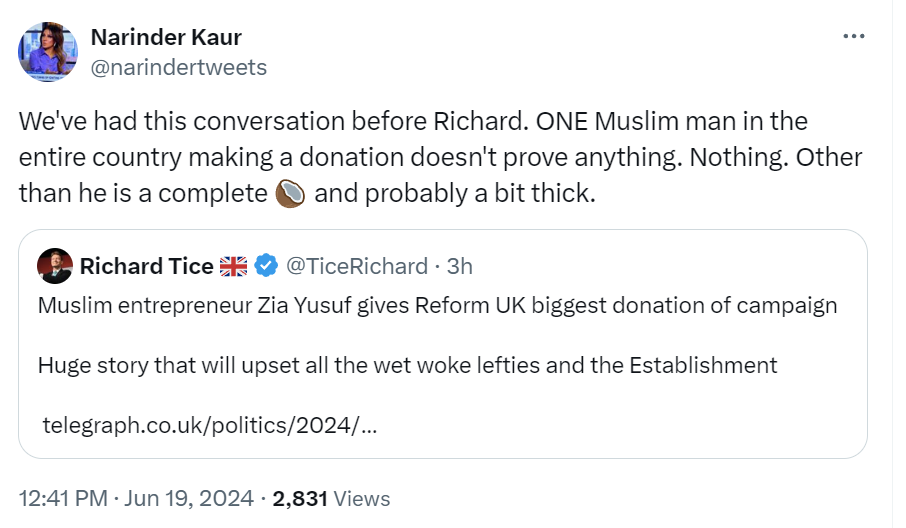
Task: Open Richard Tice's display name
Action: coord(146,266)
